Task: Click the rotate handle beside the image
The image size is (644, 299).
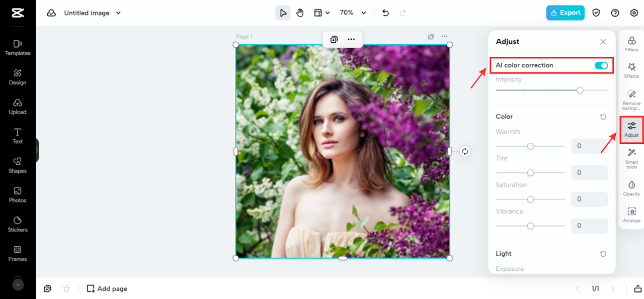Action: pos(465,151)
